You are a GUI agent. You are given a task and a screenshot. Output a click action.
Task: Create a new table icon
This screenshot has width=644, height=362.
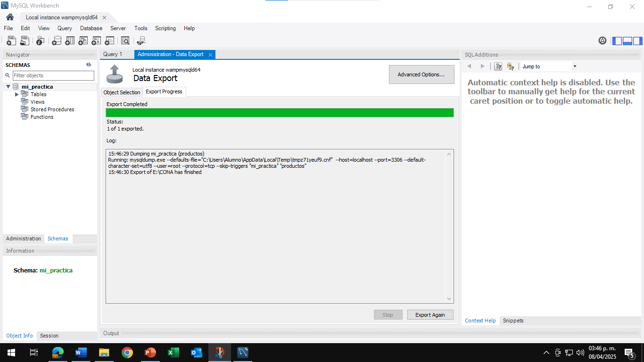click(70, 41)
